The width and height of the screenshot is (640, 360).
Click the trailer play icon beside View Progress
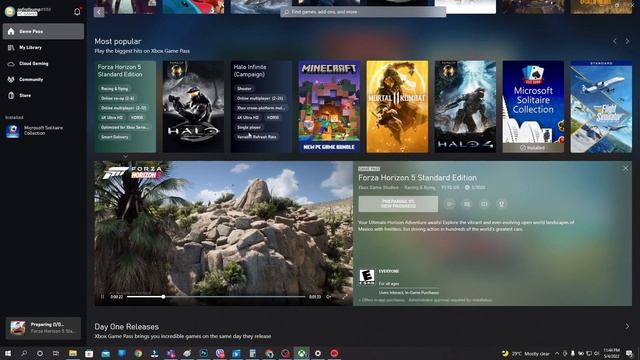(449, 204)
